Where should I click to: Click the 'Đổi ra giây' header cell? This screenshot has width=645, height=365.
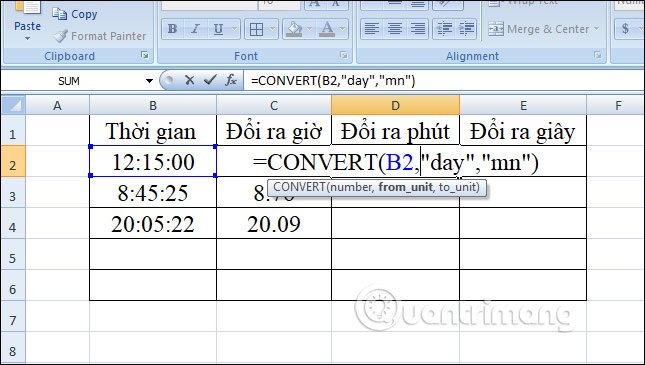pyautogui.click(x=523, y=130)
